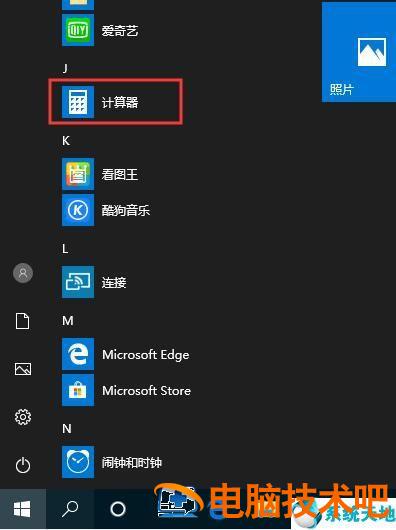
Task: Click the Microsoft Edge text label
Action: (146, 355)
